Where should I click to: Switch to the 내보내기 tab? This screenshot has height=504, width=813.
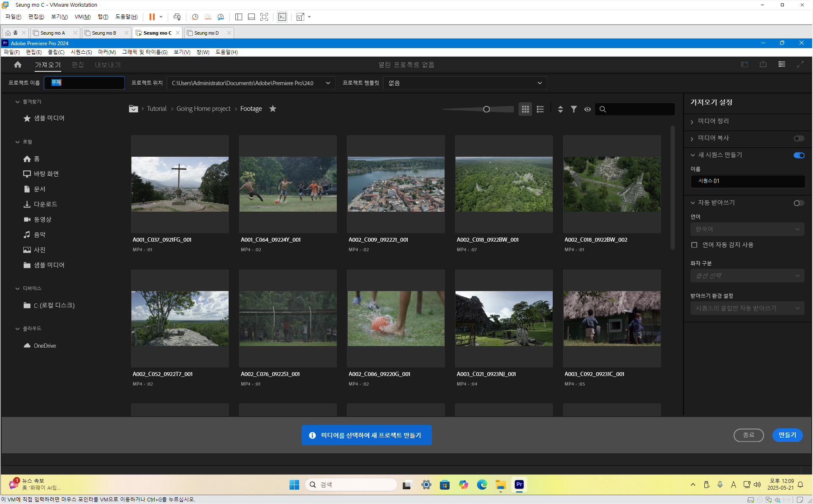click(108, 65)
